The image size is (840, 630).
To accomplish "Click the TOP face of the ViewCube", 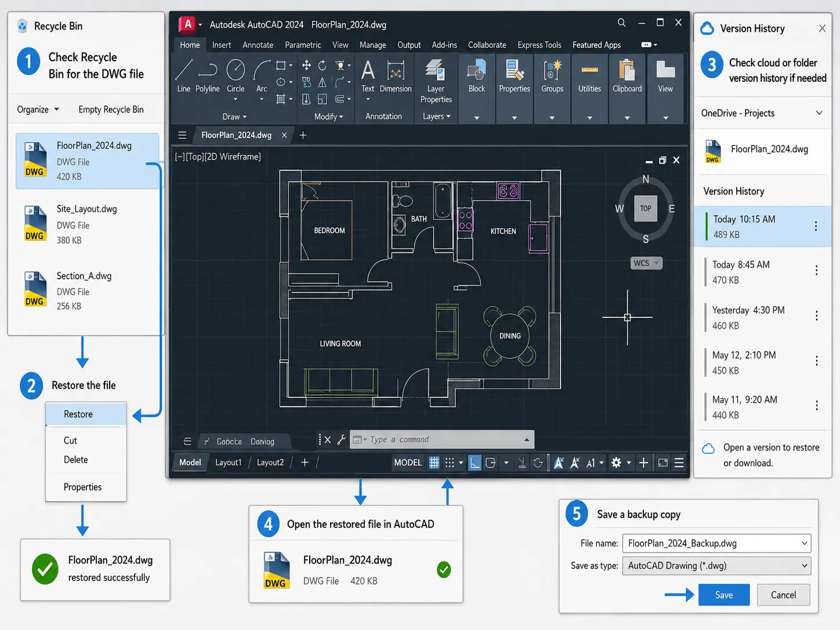I will (646, 209).
